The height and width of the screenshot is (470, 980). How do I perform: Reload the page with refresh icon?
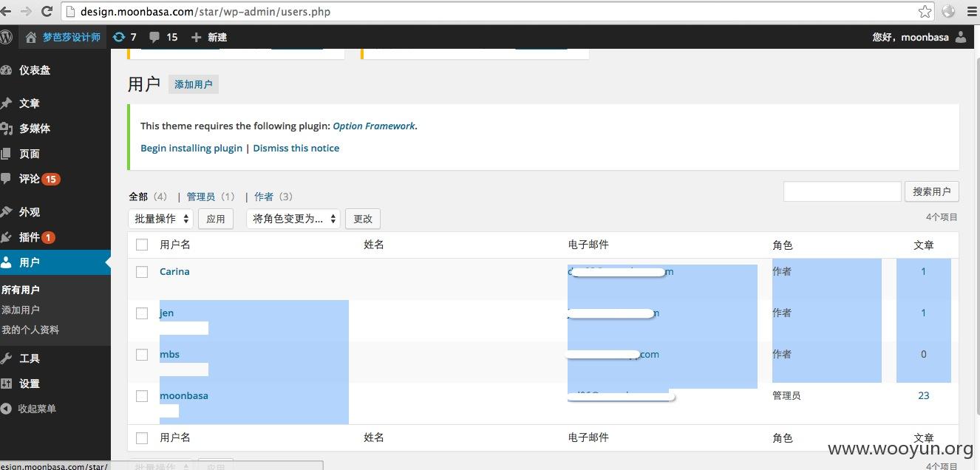pos(47,11)
